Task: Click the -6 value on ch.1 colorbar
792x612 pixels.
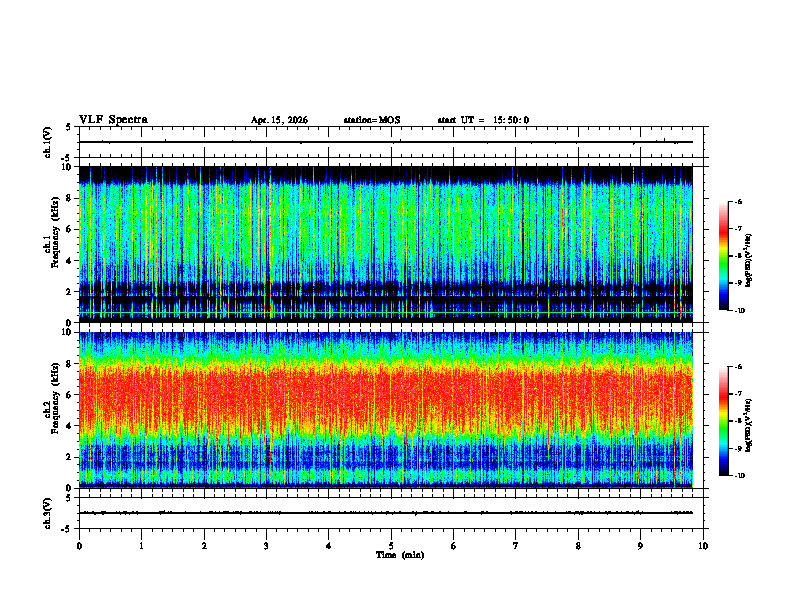Action: (x=739, y=201)
